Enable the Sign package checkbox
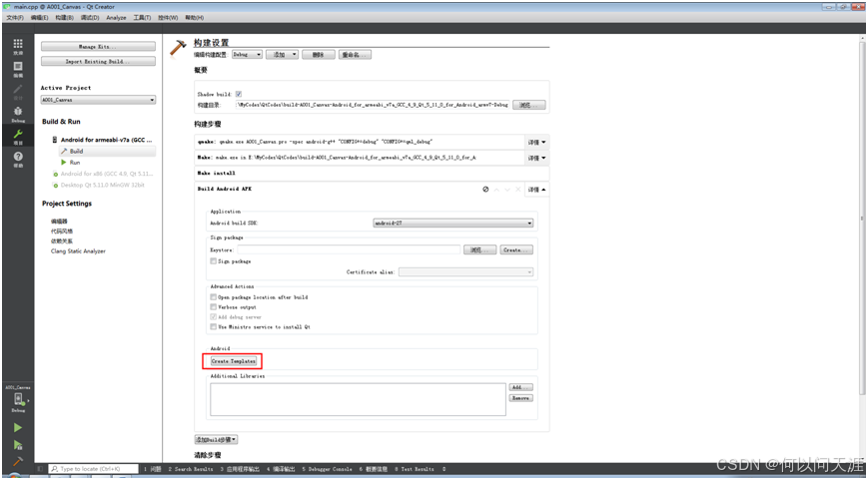The image size is (868, 480). [213, 261]
